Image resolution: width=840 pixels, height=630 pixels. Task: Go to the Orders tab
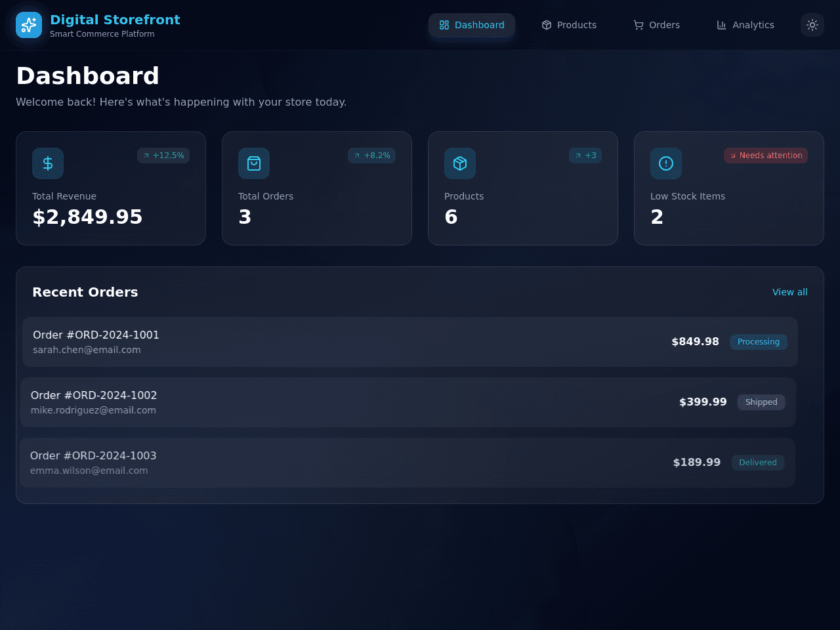pos(656,25)
